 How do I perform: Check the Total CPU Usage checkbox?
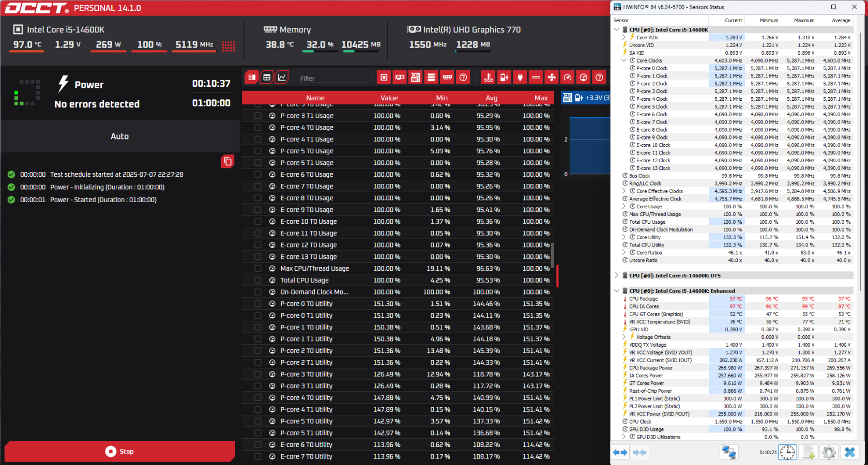pos(257,281)
